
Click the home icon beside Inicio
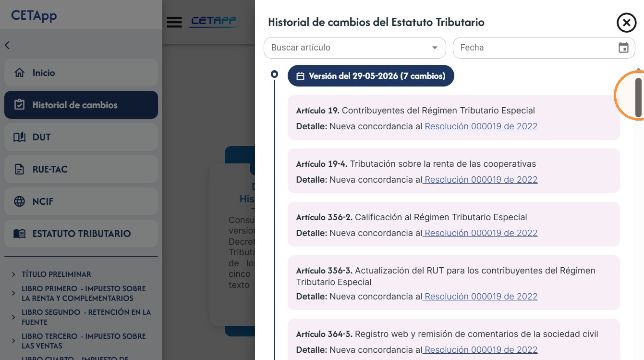20,73
